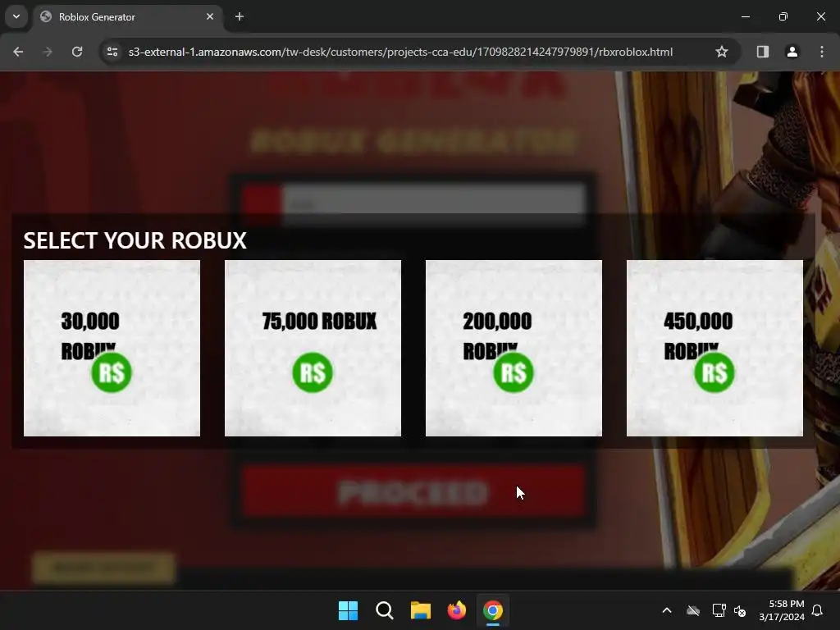Viewport: 840px width, 630px height.
Task: Click the muted volume tray icon
Action: click(x=741, y=610)
